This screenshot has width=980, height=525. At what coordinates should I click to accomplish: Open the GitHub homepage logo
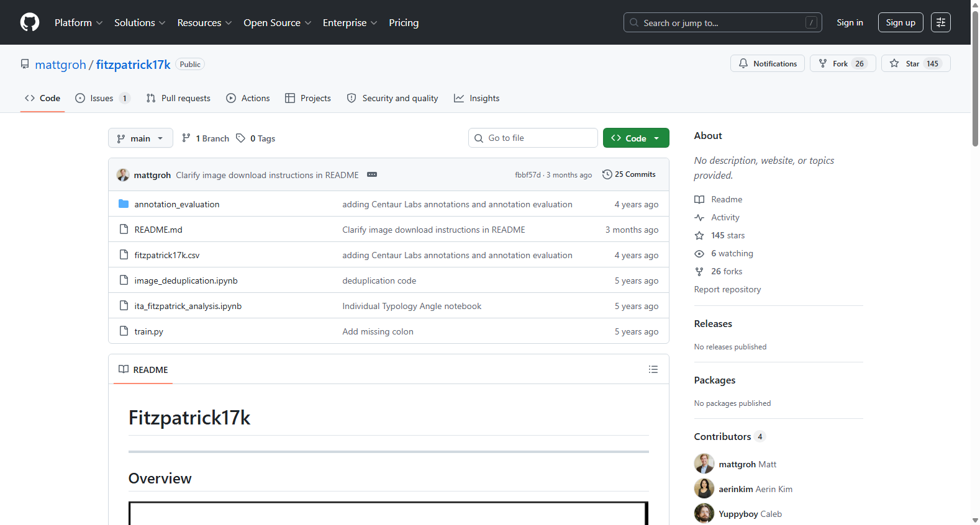click(30, 22)
